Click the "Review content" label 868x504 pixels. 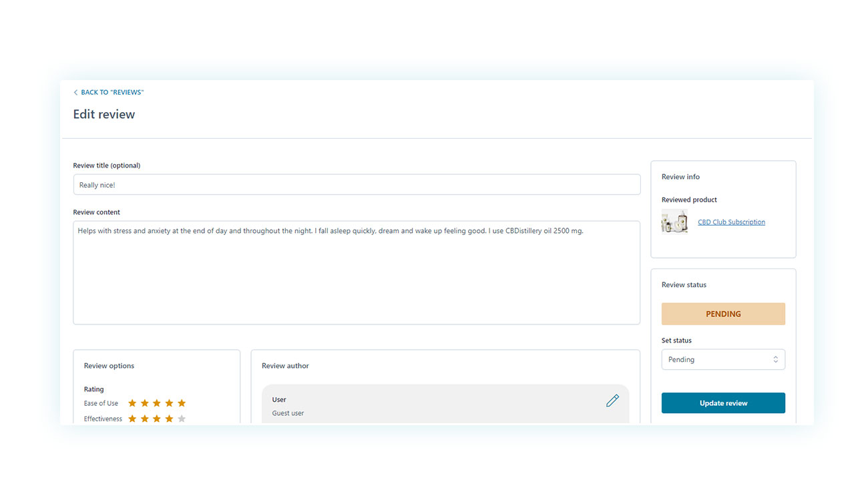97,212
